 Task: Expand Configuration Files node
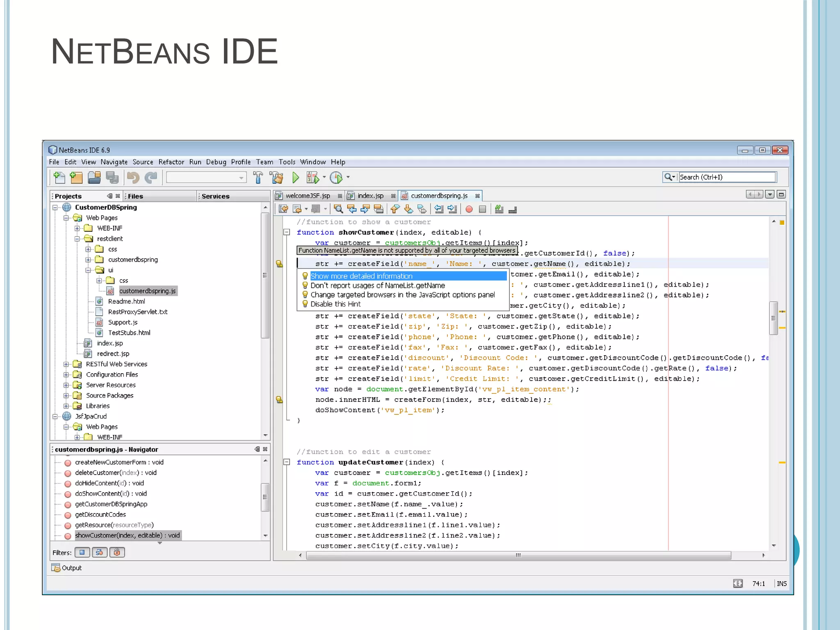66,375
